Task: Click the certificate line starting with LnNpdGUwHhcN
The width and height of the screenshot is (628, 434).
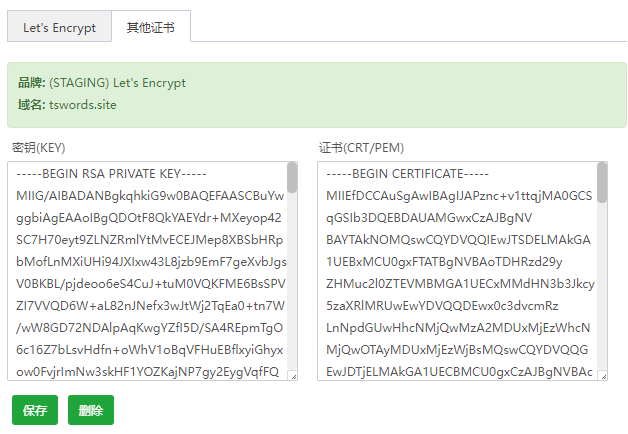Action: (458, 328)
